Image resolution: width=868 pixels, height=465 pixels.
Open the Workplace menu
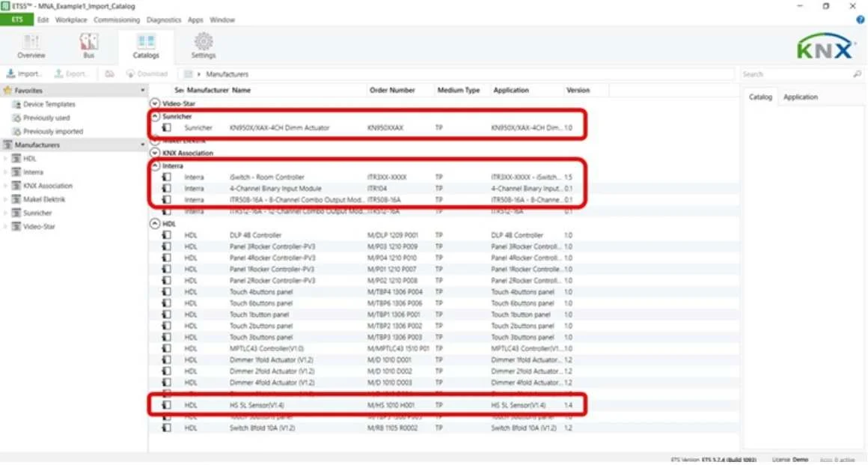[x=71, y=19]
